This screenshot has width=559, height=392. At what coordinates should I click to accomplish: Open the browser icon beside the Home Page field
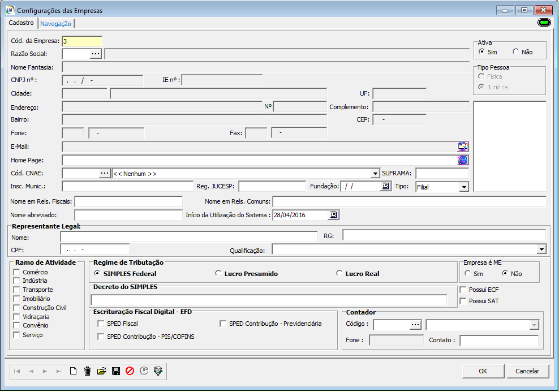463,161
